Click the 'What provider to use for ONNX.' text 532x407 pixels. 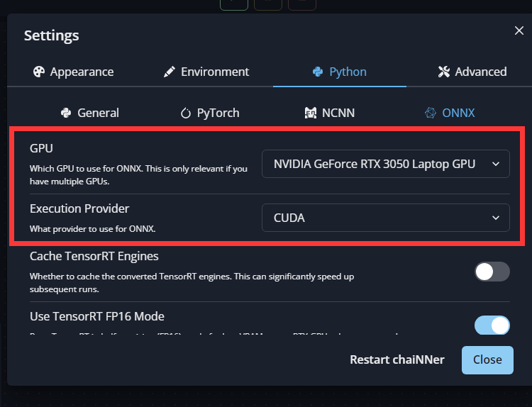(x=93, y=229)
